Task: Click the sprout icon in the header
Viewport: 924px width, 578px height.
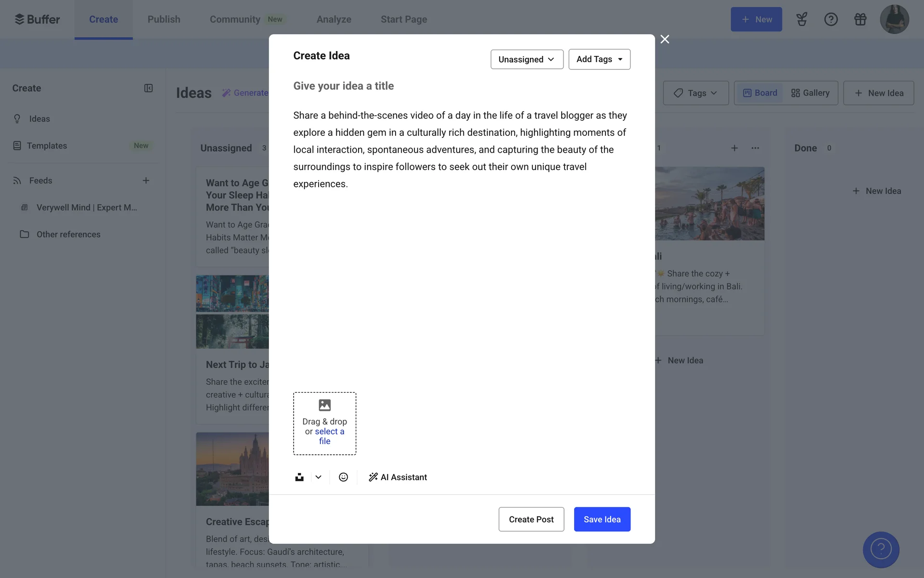Action: point(801,19)
